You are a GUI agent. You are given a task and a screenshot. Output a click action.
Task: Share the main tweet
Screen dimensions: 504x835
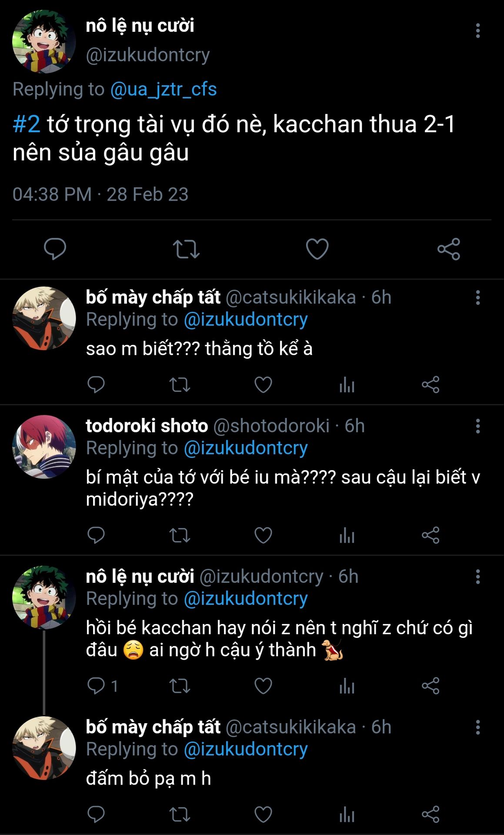(x=448, y=249)
